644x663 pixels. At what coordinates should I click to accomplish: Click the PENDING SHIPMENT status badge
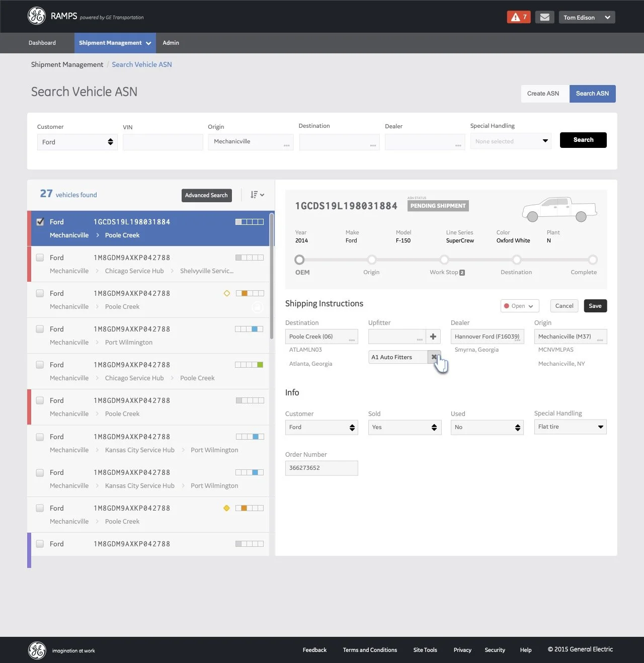[x=438, y=206]
